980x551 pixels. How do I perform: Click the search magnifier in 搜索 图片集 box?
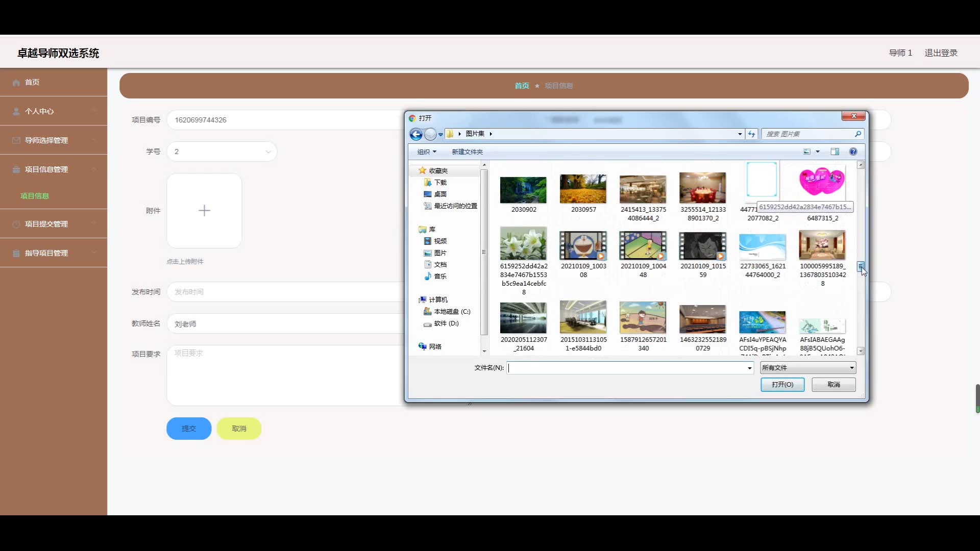pyautogui.click(x=858, y=134)
